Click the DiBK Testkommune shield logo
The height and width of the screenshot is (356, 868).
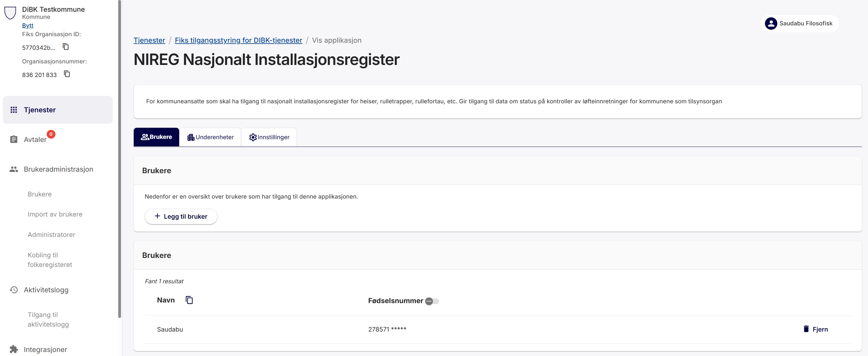pos(11,14)
